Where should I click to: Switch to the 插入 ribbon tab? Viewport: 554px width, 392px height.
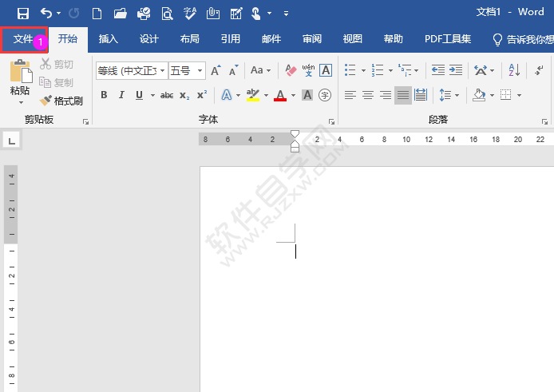[108, 39]
